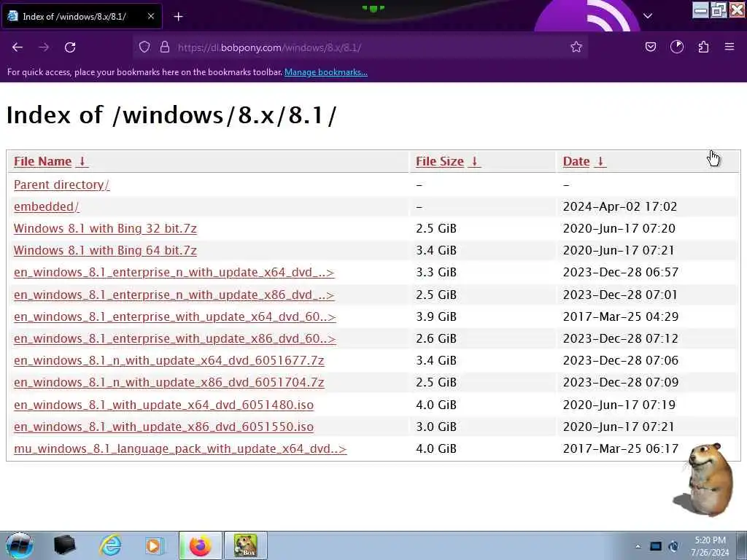Viewport: 747px width, 560px height.
Task: Open the media player taskbar icon
Action: tap(155, 545)
